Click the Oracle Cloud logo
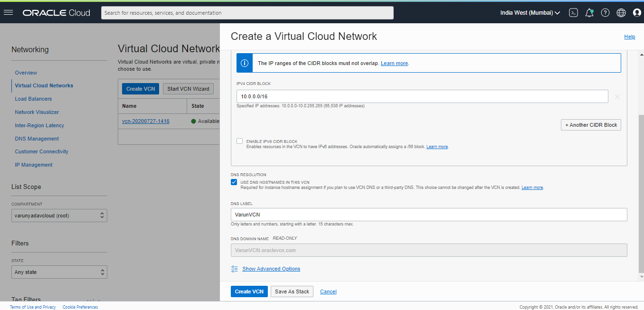This screenshot has width=644, height=310. [56, 13]
